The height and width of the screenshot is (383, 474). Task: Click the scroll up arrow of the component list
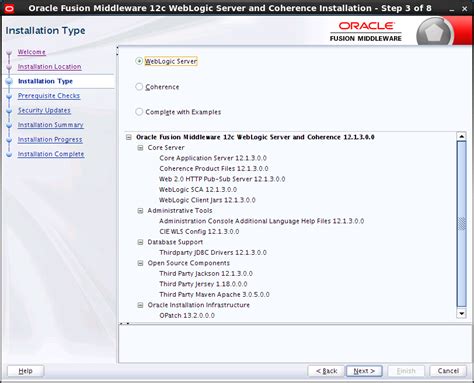click(462, 136)
